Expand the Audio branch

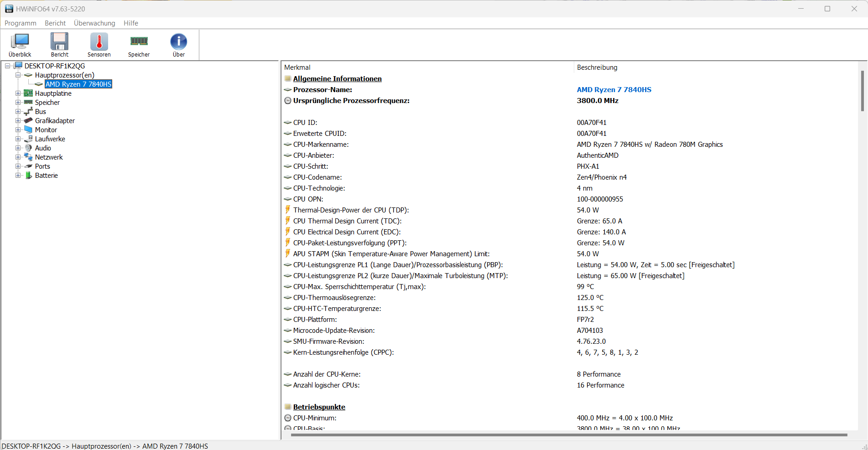tap(18, 148)
